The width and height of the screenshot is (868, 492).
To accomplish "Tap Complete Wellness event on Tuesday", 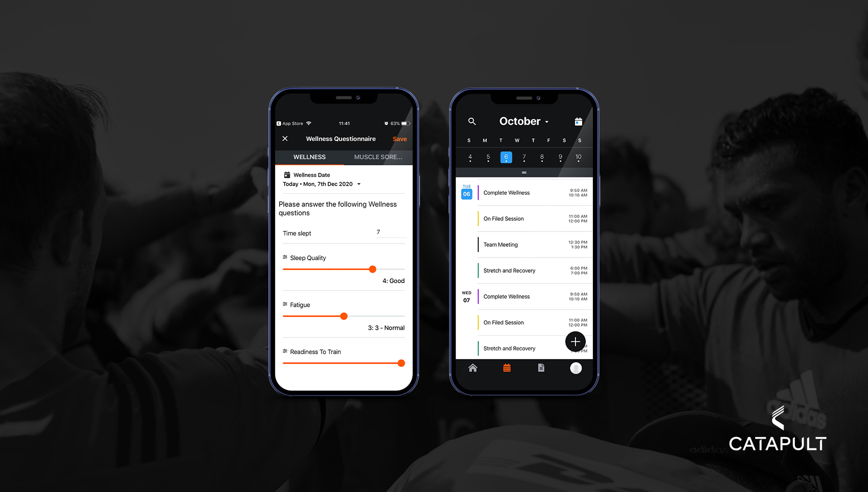I will 518,193.
